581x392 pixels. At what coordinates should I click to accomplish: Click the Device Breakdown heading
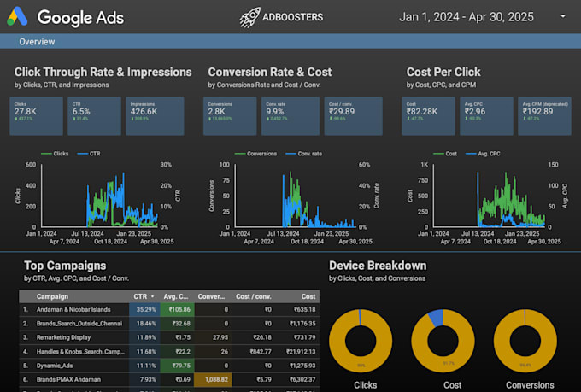[378, 266]
